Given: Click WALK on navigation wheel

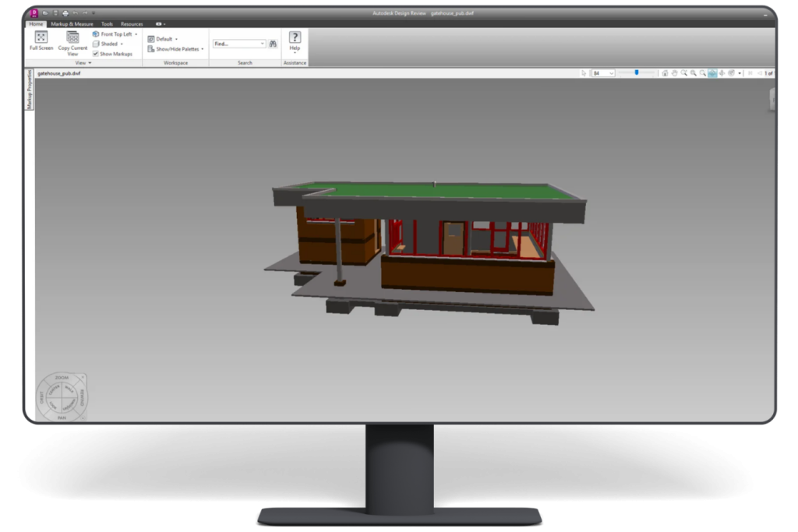Looking at the screenshot, I should [69, 390].
